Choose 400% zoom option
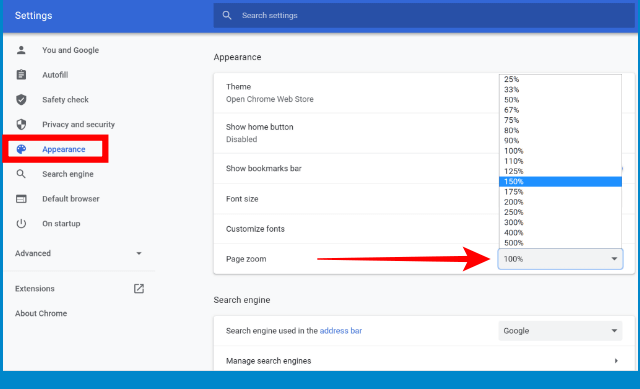640x389 pixels. point(560,232)
